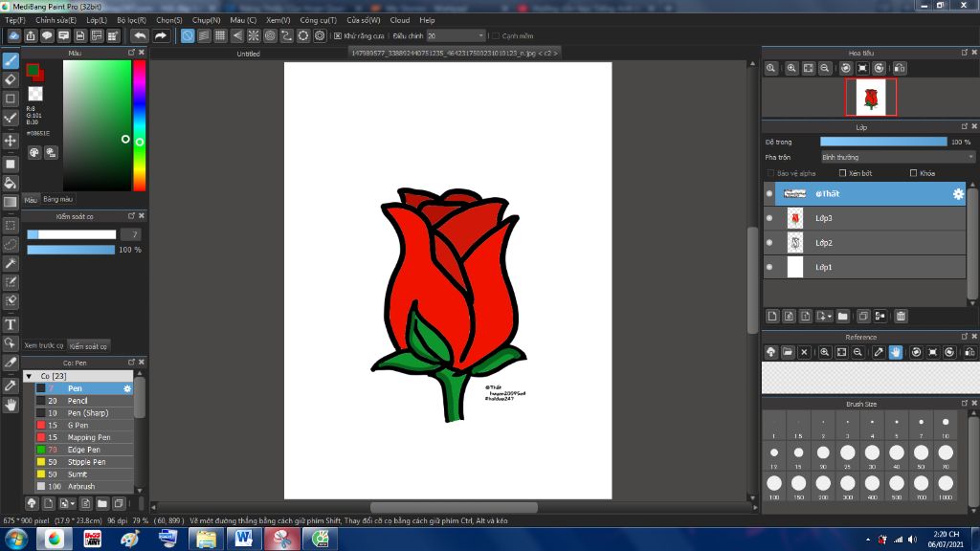Choose brush size 100 preset
Image resolution: width=980 pixels, height=551 pixels.
pos(773,486)
